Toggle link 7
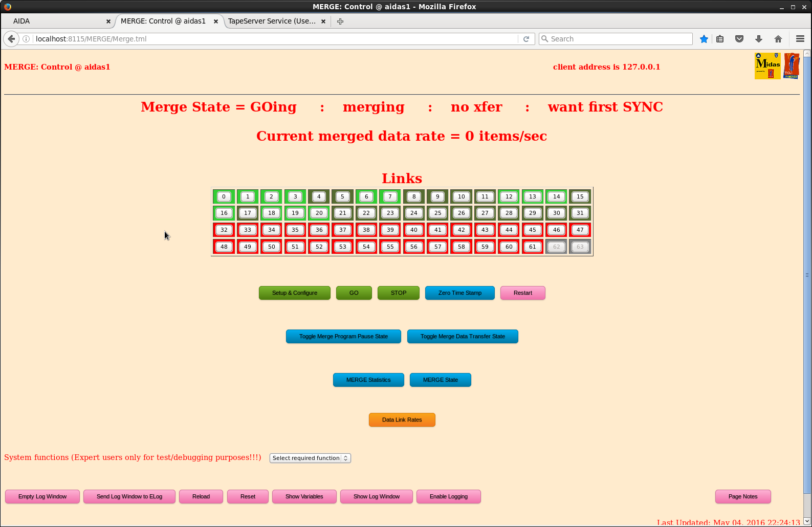Viewport: 812px width, 527px height. point(390,196)
